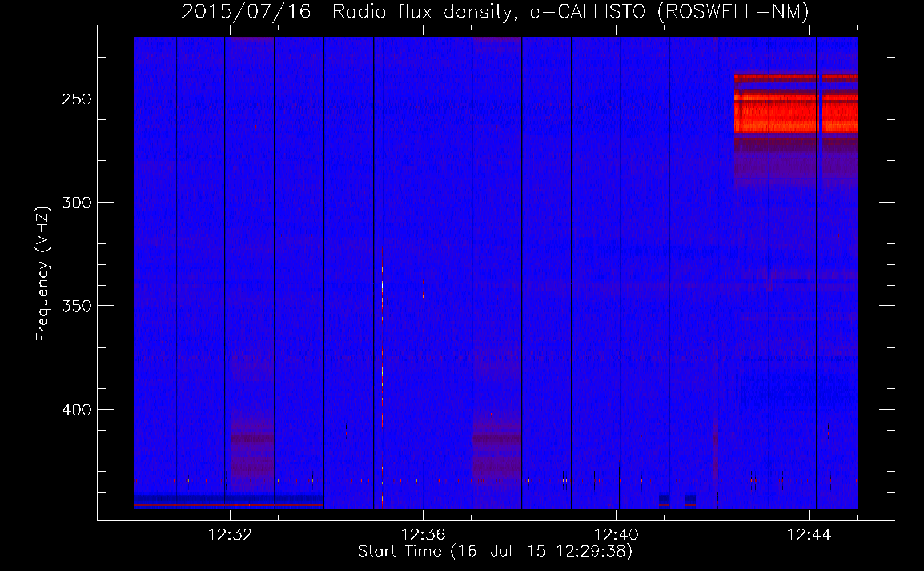Click the 250 frequency tick label
Screen dimensions: 924x571
tap(77, 99)
